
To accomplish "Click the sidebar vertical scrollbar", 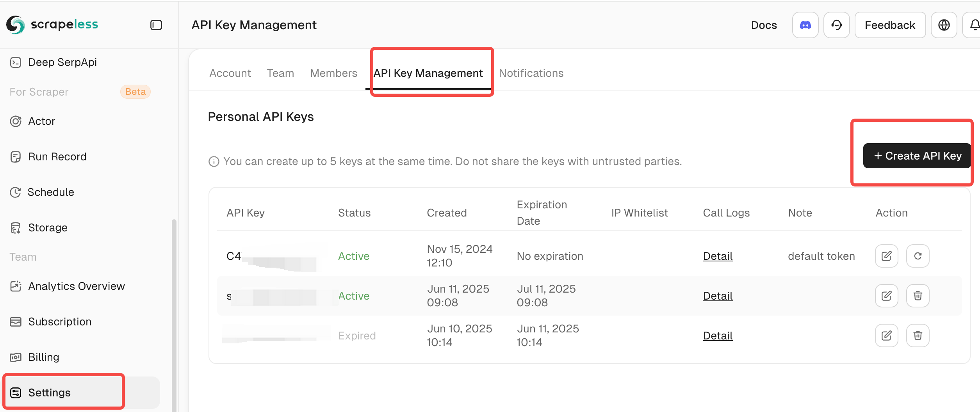I will pos(174,315).
